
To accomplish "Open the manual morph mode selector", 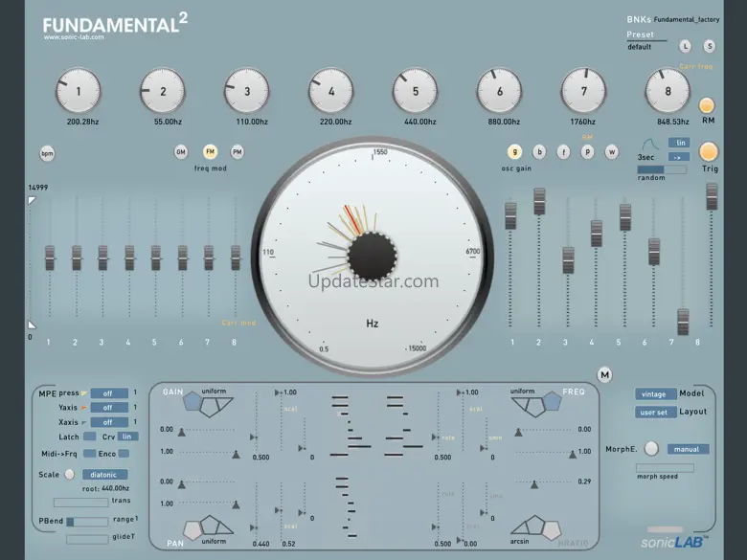I will pyautogui.click(x=688, y=449).
